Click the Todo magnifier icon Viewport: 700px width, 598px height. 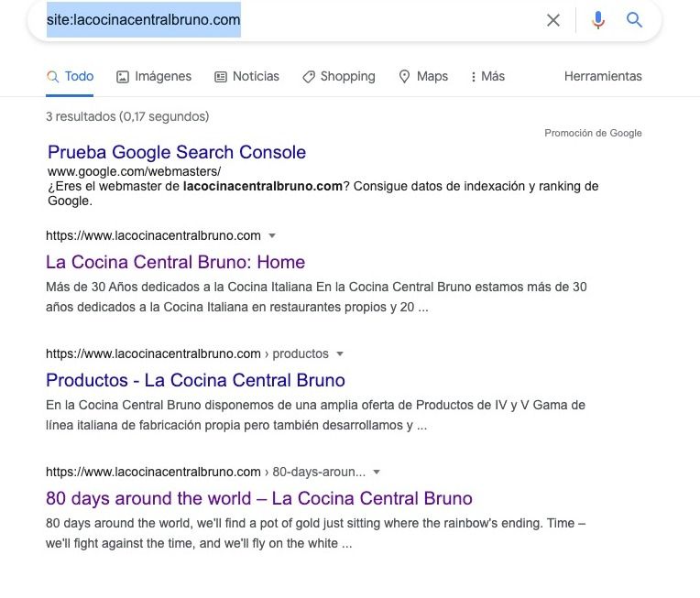(52, 77)
